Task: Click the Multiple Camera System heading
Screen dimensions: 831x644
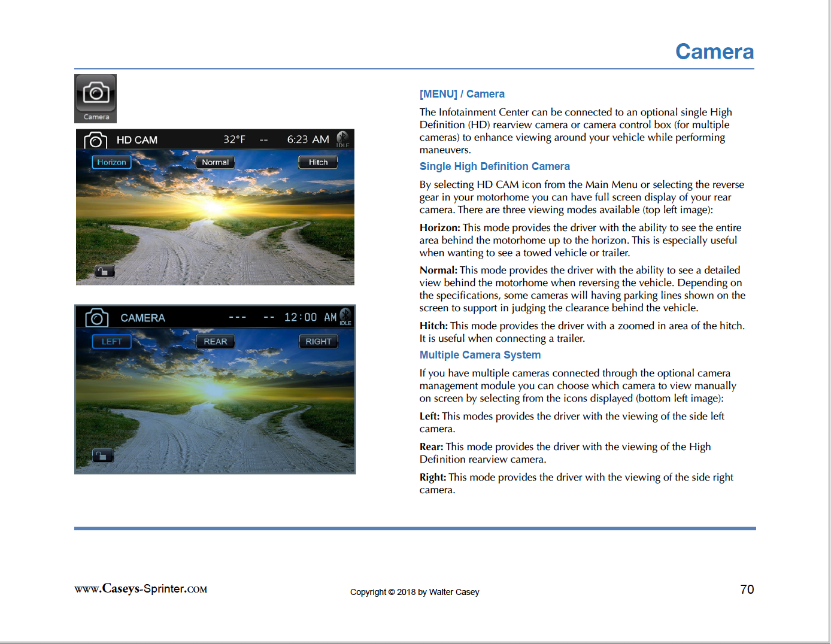Action: (480, 355)
